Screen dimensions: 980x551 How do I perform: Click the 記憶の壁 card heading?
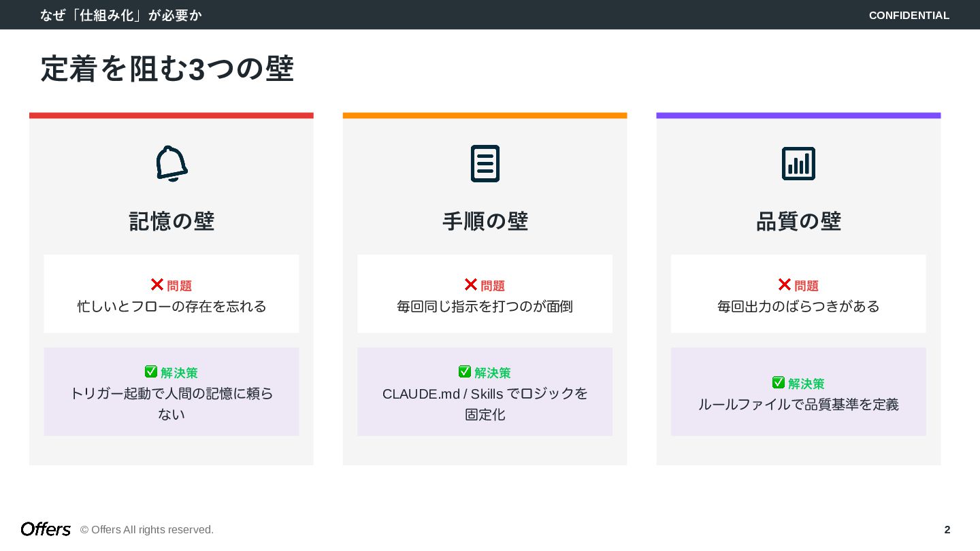pos(171,221)
